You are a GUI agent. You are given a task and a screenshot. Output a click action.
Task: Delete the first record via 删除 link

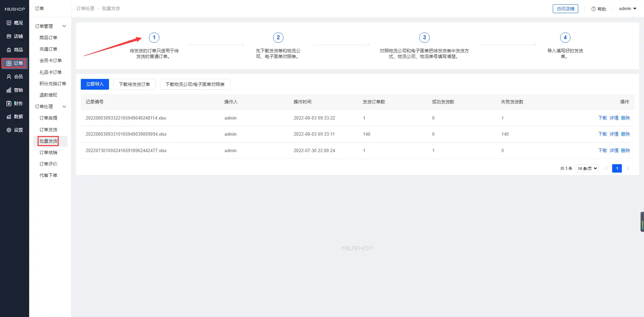click(x=625, y=118)
